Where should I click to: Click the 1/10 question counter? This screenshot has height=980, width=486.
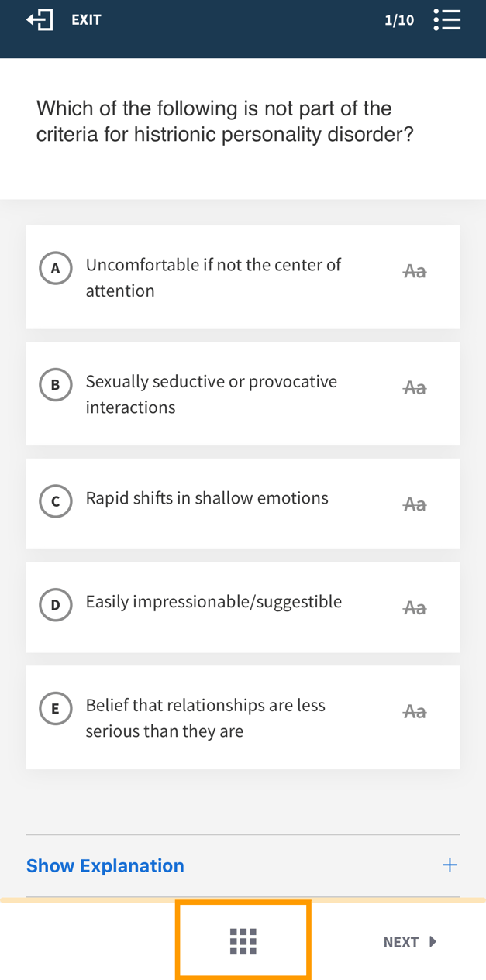[x=399, y=20]
